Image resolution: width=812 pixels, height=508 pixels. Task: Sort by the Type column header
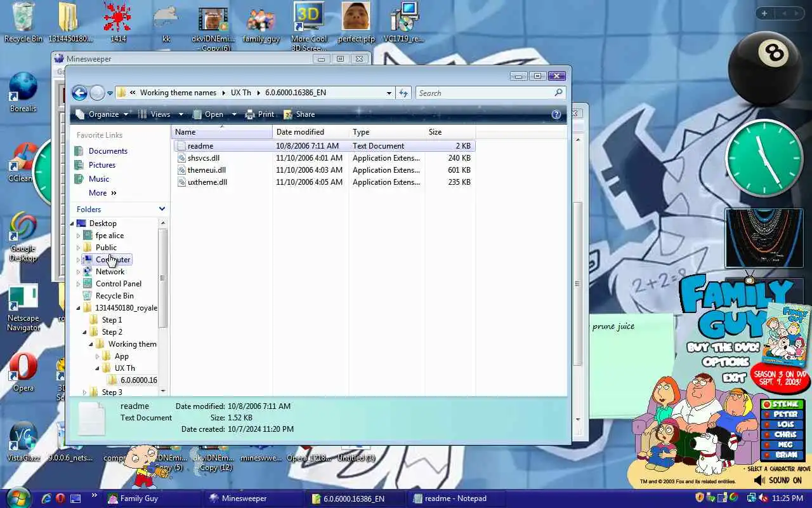pos(387,132)
